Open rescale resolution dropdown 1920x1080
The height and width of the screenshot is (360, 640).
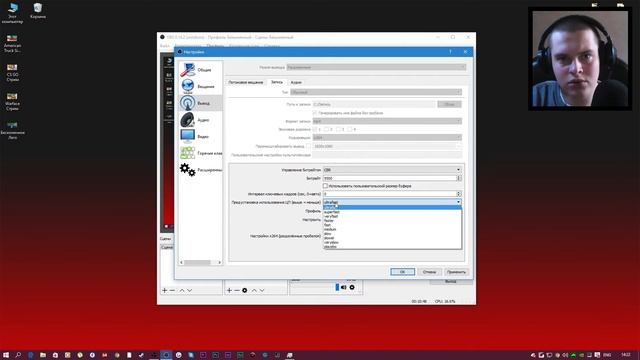pyautogui.click(x=387, y=146)
